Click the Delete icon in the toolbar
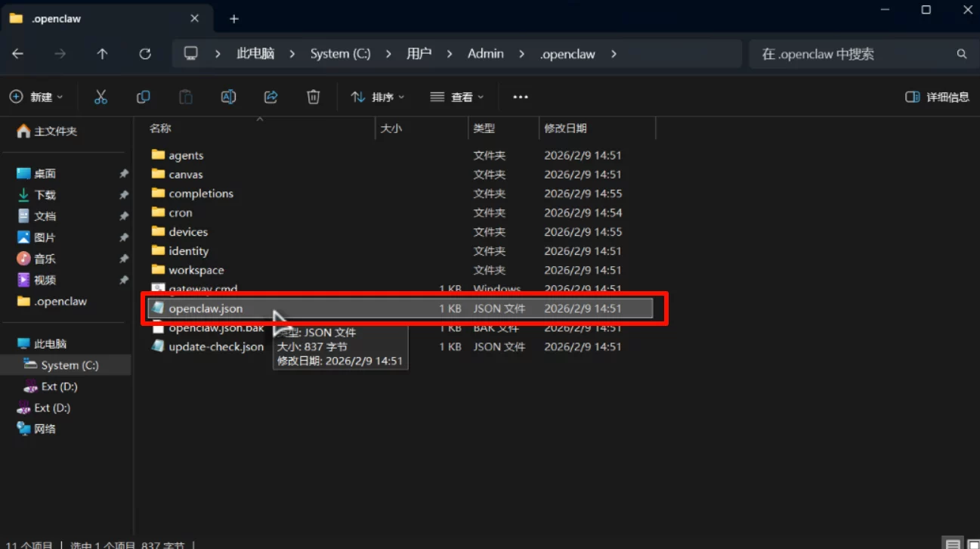Image resolution: width=980 pixels, height=549 pixels. point(313,97)
